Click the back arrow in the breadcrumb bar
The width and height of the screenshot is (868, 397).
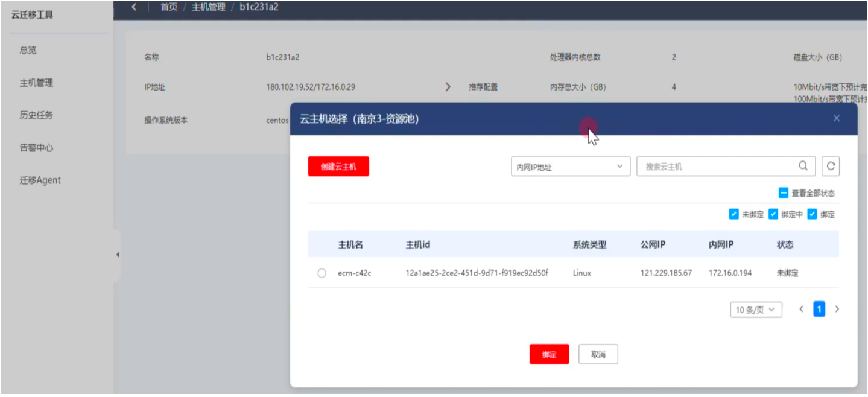(x=133, y=7)
